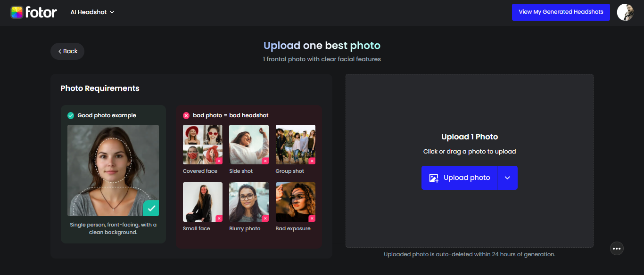644x275 pixels.
Task: Click the ellipsis more-options icon
Action: pos(617,248)
